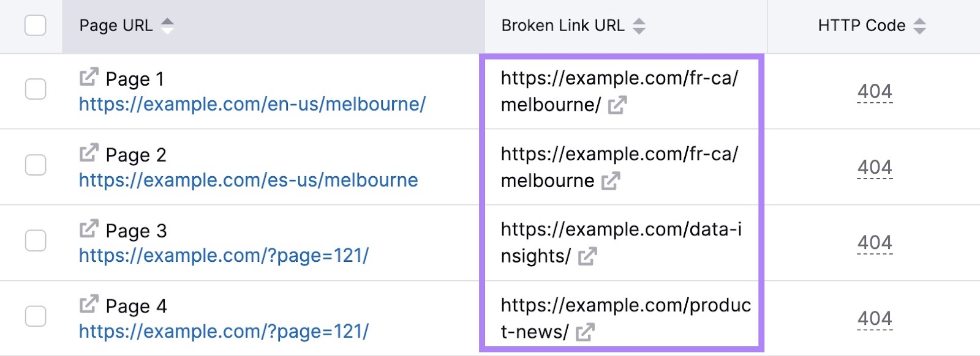Click the Page URL column header
980x356 pixels.
tap(116, 26)
